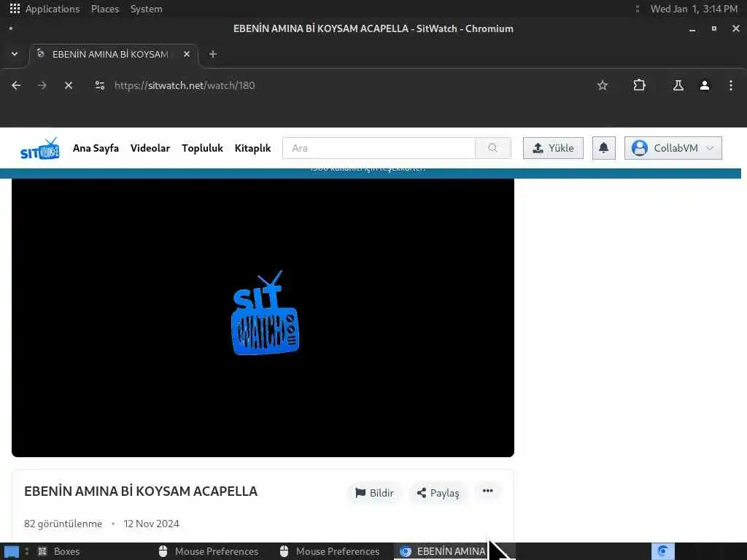Switch to second Mouse Preferences taskbar window

330,551
